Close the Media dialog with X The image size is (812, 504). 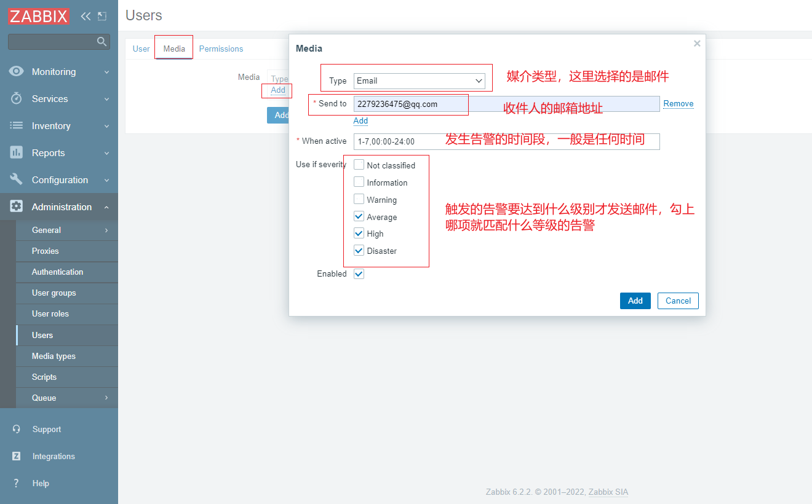coord(697,44)
